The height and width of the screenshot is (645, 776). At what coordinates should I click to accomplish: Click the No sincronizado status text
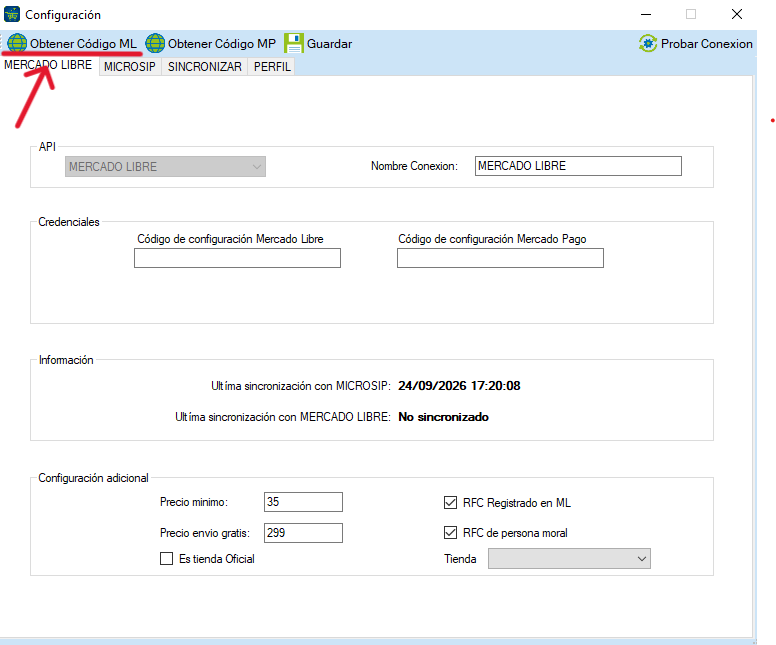443,417
